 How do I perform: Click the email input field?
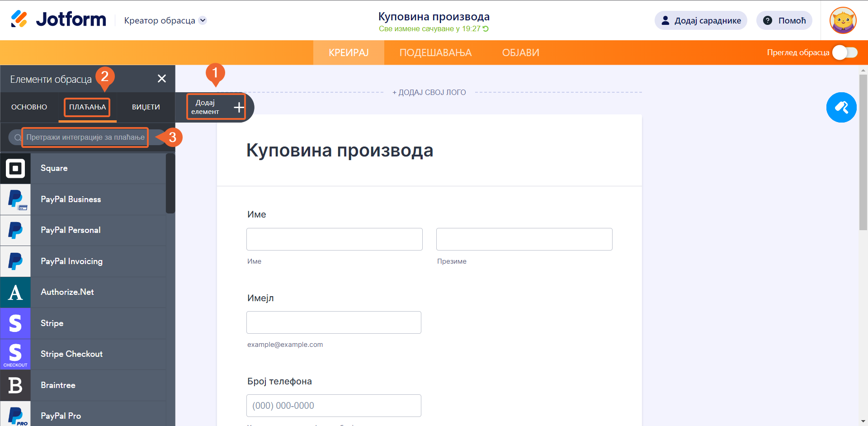pos(334,322)
